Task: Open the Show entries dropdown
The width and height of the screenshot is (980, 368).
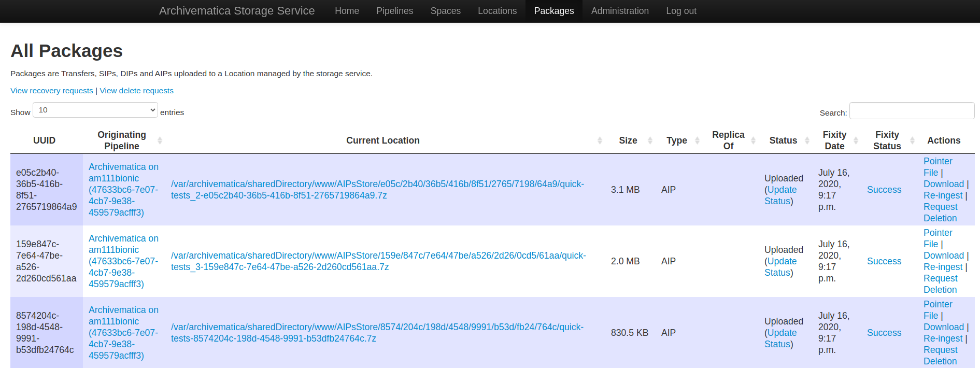Action: 95,110
